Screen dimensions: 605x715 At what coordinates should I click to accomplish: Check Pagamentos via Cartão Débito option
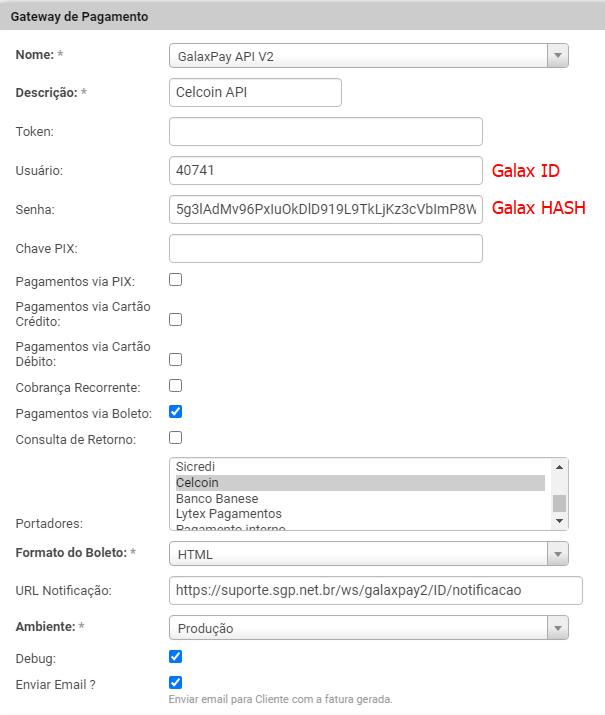[176, 359]
